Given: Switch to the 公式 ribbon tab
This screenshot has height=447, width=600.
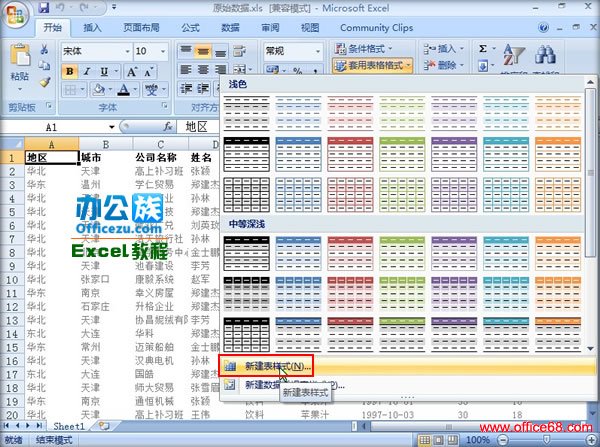Looking at the screenshot, I should point(190,28).
